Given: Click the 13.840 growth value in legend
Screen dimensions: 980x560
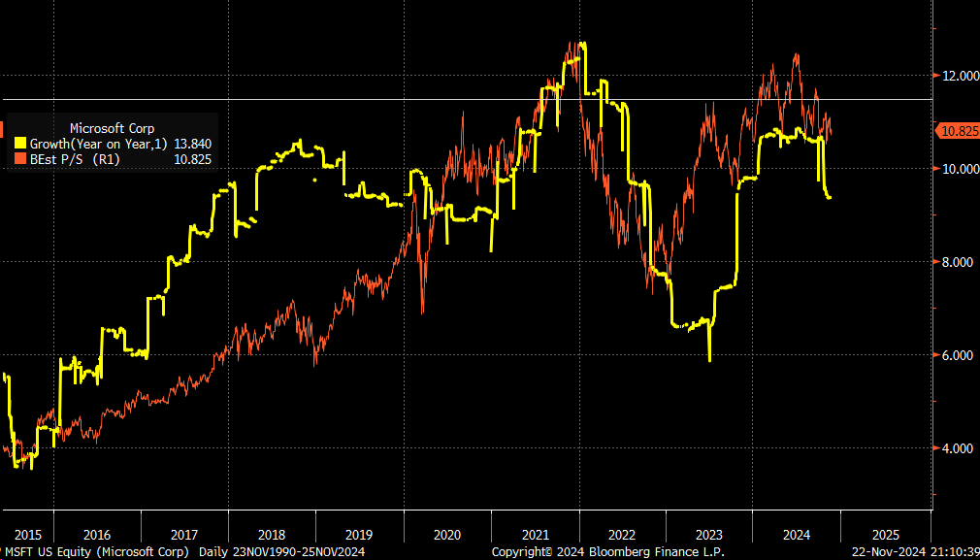Looking at the screenshot, I should tap(194, 145).
